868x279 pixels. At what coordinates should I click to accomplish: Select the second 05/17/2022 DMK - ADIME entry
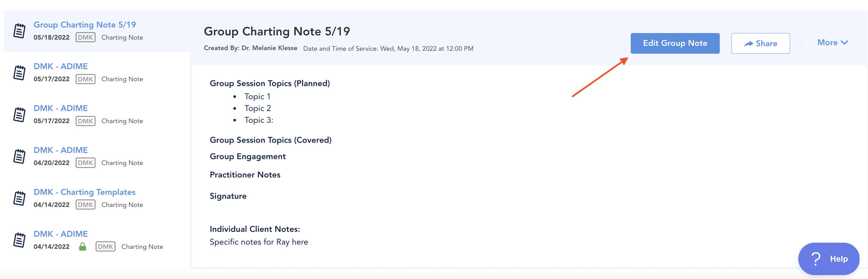(x=60, y=108)
